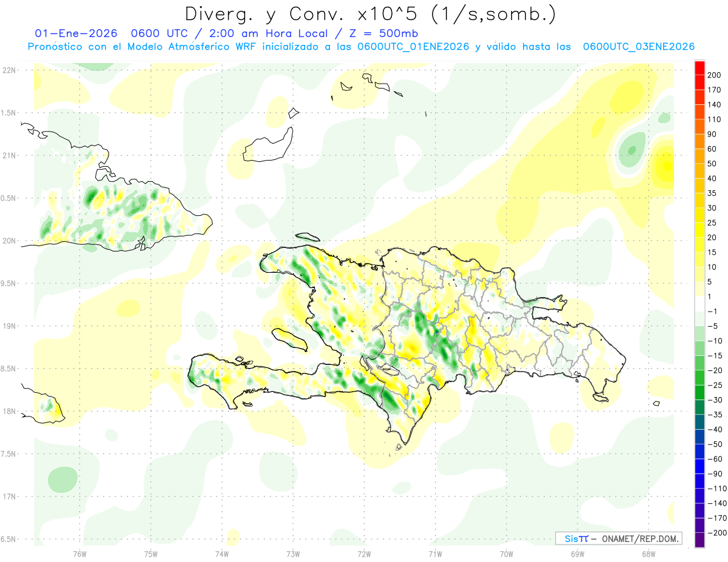728x562 pixels.
Task: Select init time '0600UTC_01ENE2026'
Action: (413, 47)
